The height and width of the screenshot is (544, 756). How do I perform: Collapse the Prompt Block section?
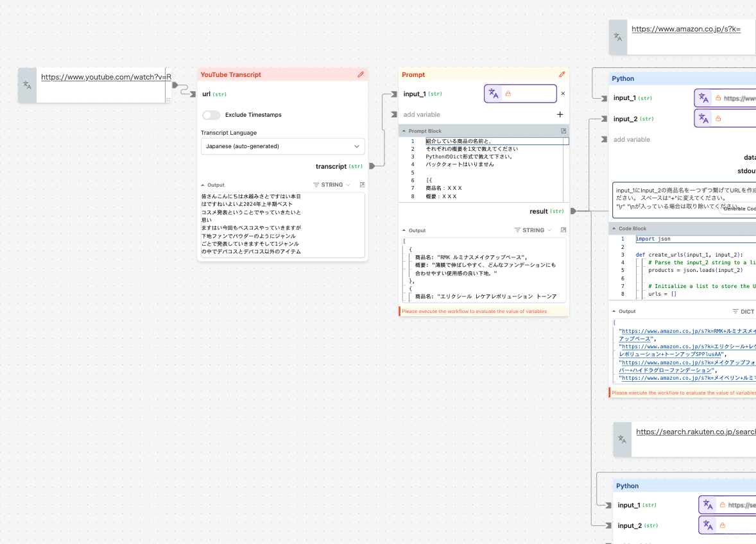404,131
